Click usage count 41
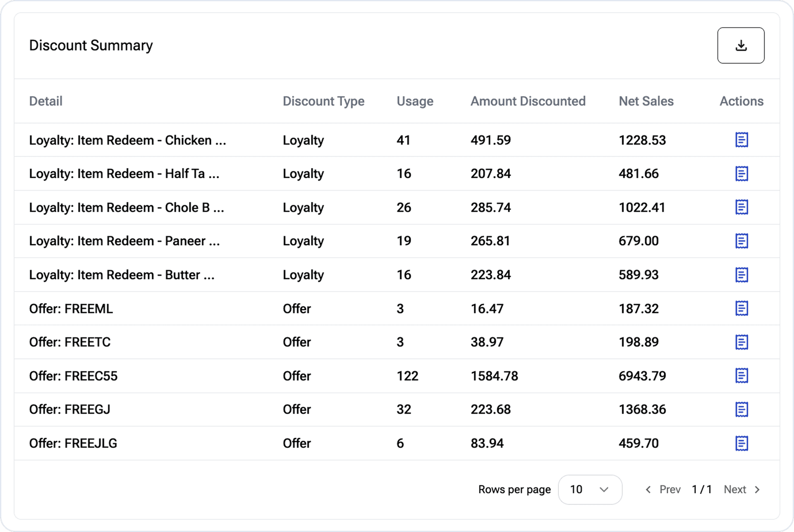Image resolution: width=794 pixels, height=532 pixels. [403, 140]
